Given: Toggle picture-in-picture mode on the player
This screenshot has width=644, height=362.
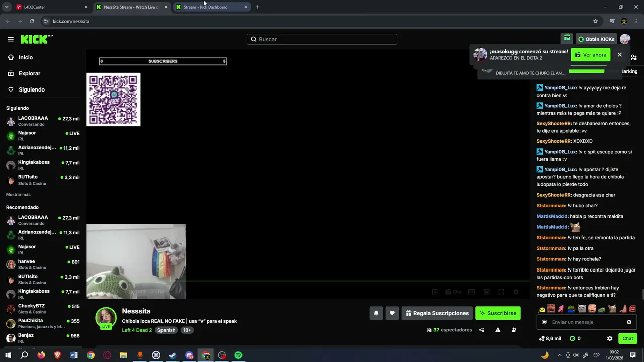Looking at the screenshot, I should (435, 292).
